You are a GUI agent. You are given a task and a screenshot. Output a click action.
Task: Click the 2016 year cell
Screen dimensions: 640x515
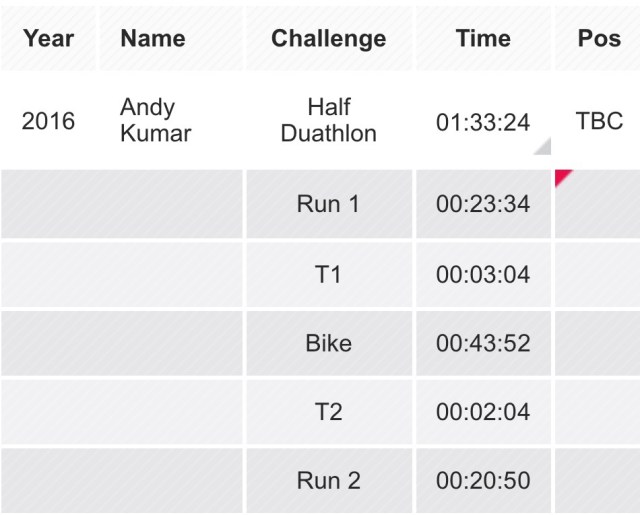(48, 121)
